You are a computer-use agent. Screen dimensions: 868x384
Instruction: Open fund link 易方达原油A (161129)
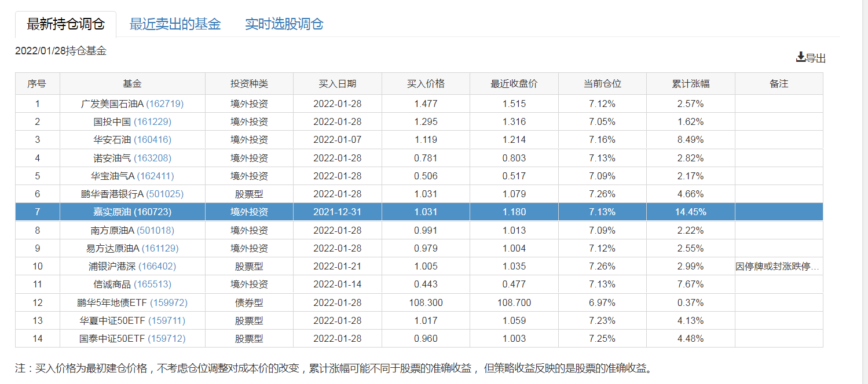pyautogui.click(x=133, y=249)
